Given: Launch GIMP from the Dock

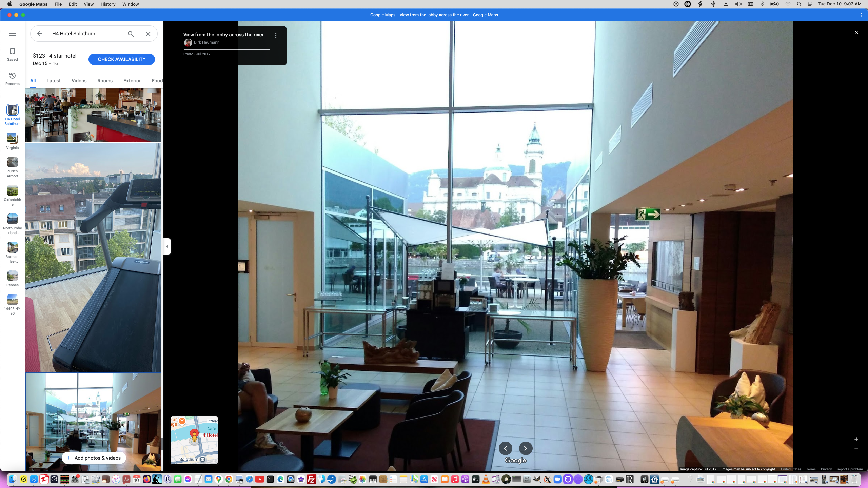Looking at the screenshot, I should 537,480.
